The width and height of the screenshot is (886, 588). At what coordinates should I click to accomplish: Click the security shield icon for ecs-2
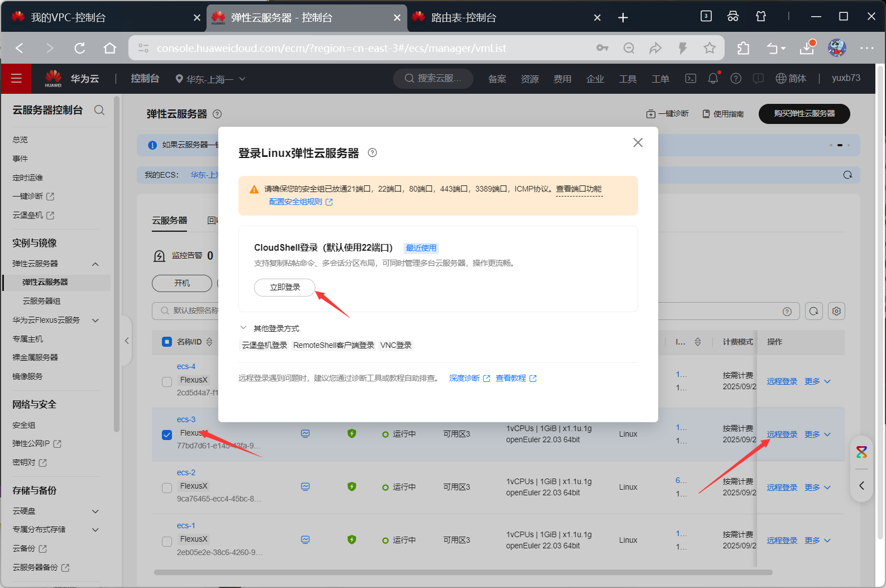[352, 486]
